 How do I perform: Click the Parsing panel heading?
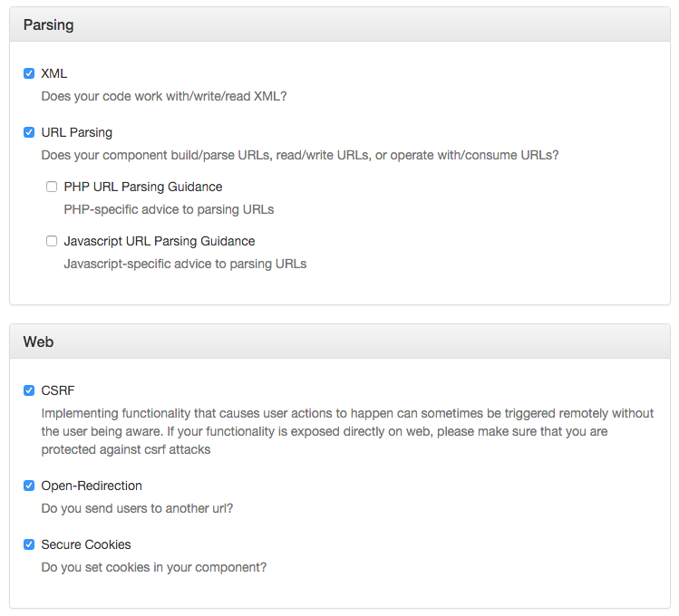point(49,25)
